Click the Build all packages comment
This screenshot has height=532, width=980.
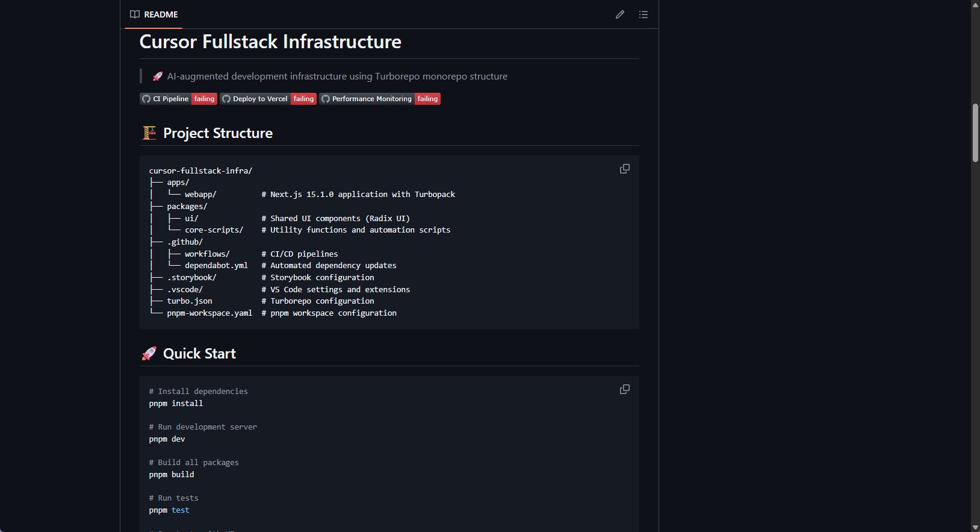click(x=194, y=463)
